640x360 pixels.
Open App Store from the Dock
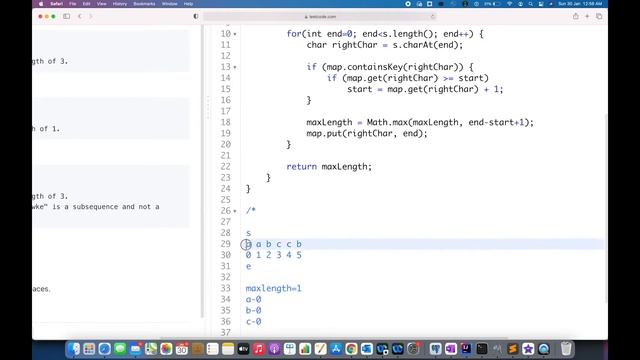[x=336, y=349]
